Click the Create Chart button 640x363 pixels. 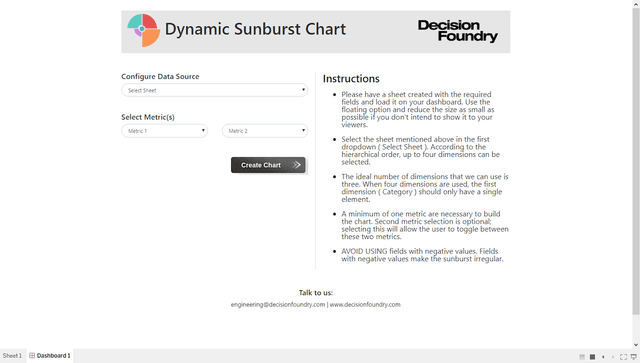pyautogui.click(x=268, y=165)
